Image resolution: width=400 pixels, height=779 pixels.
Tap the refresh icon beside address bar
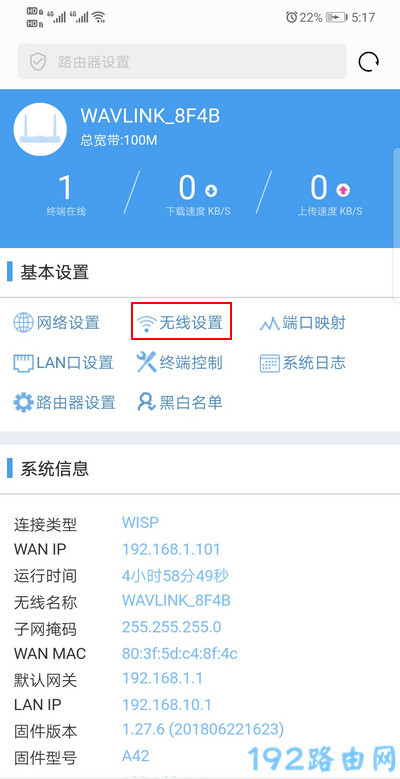point(369,62)
